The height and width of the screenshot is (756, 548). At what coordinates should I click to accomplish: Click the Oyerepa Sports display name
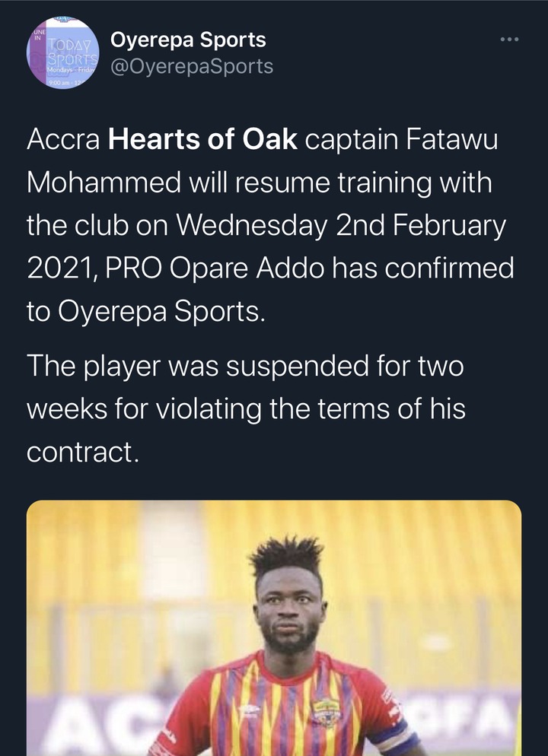(x=188, y=40)
